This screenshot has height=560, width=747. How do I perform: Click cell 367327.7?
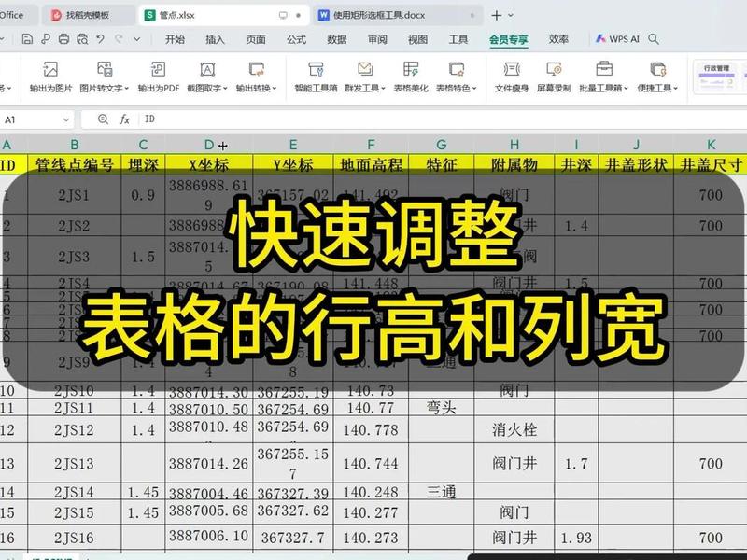click(x=293, y=538)
